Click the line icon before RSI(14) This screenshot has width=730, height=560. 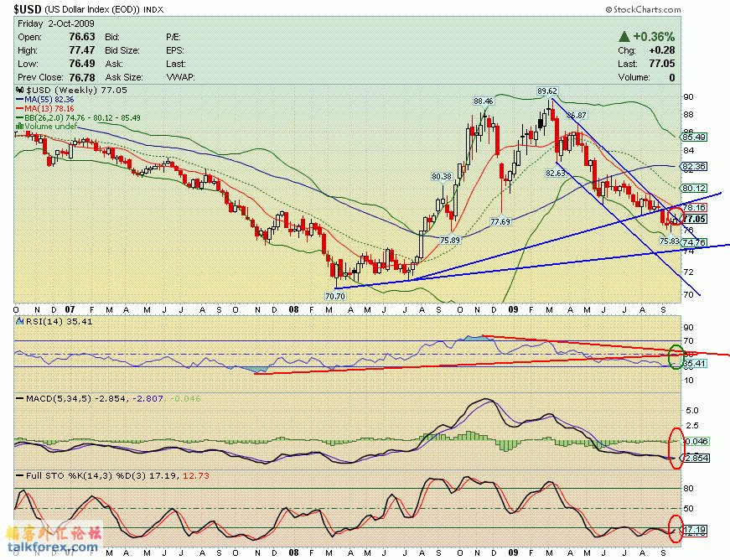[20, 321]
